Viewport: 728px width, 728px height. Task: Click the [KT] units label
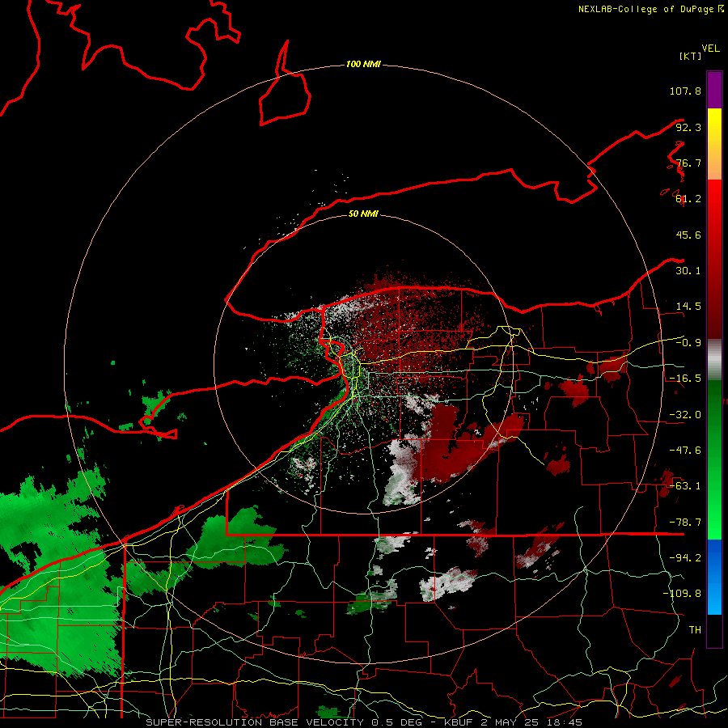click(x=690, y=57)
